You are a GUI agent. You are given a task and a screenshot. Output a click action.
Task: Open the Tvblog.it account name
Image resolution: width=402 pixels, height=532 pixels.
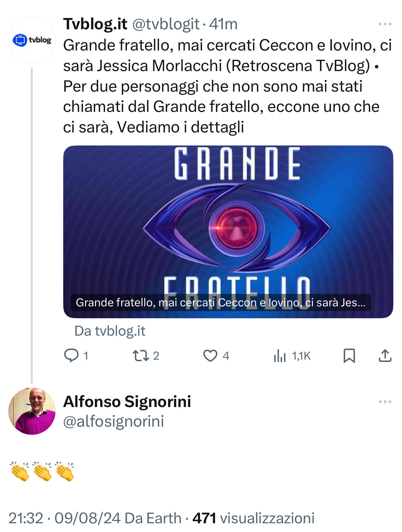coord(95,24)
